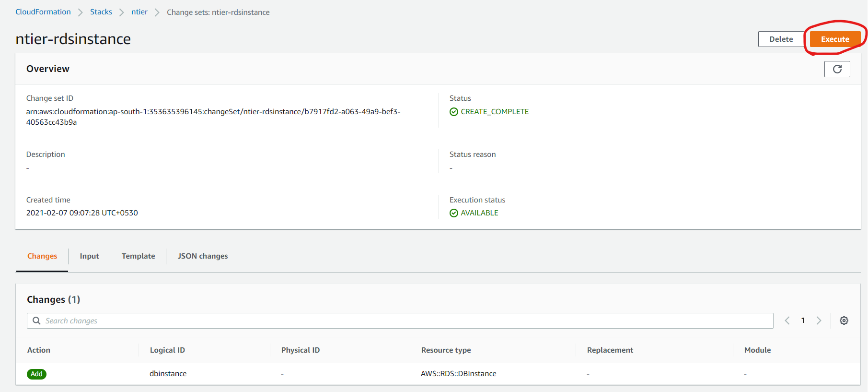Focus the Search changes field
This screenshot has width=868, height=392.
click(x=400, y=321)
